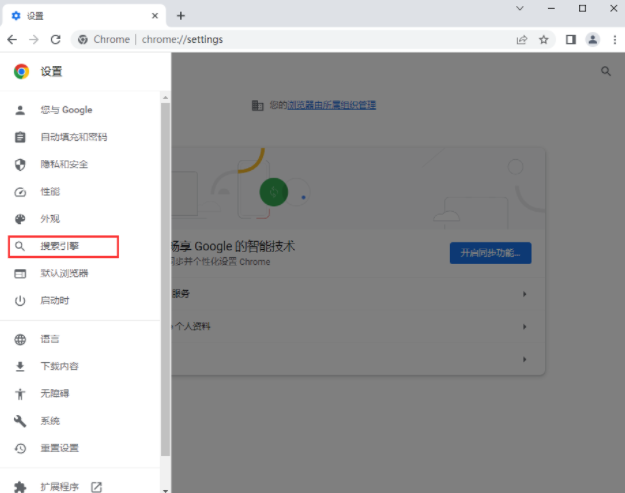The image size is (625, 493).
Task: Close the 设置 tab
Action: (155, 16)
